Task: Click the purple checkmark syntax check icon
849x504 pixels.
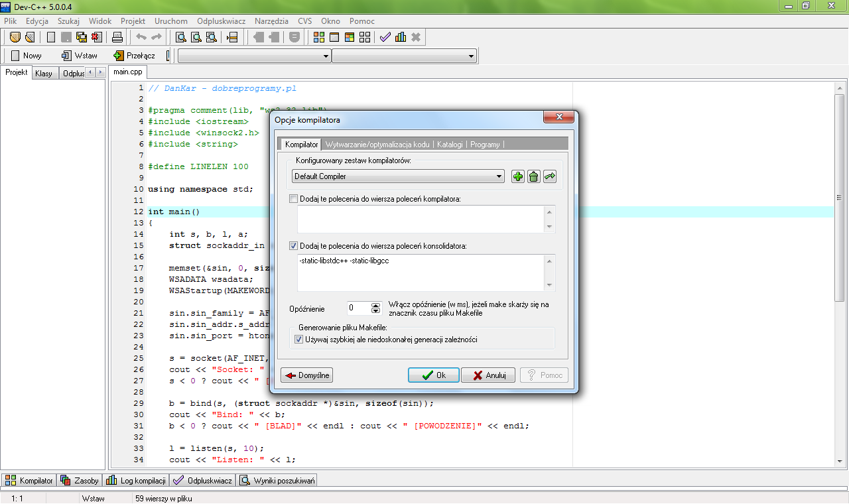Action: (x=385, y=37)
